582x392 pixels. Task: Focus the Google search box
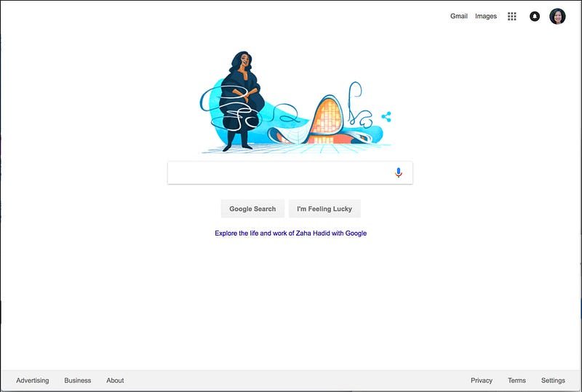290,172
